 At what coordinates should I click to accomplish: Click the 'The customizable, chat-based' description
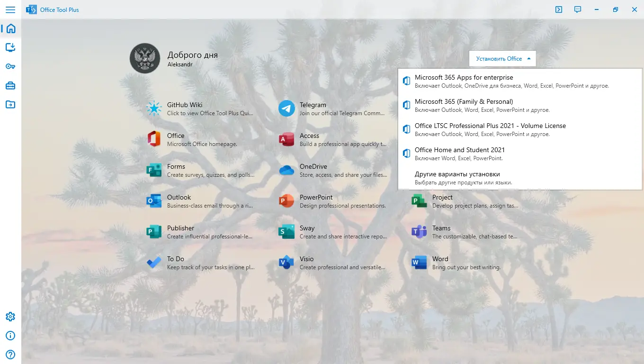(x=474, y=237)
